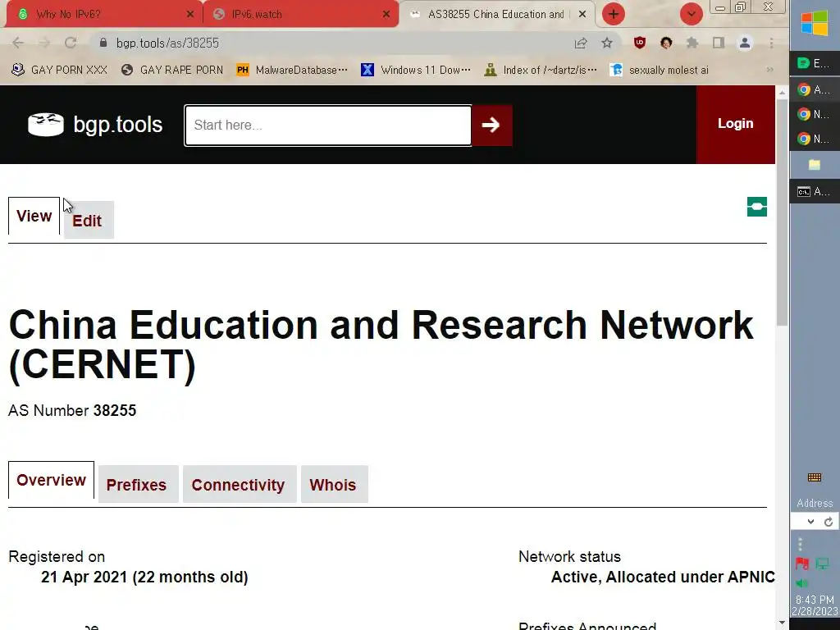Click the scrollbar down arrow
The image size is (840, 630).
pos(782,623)
